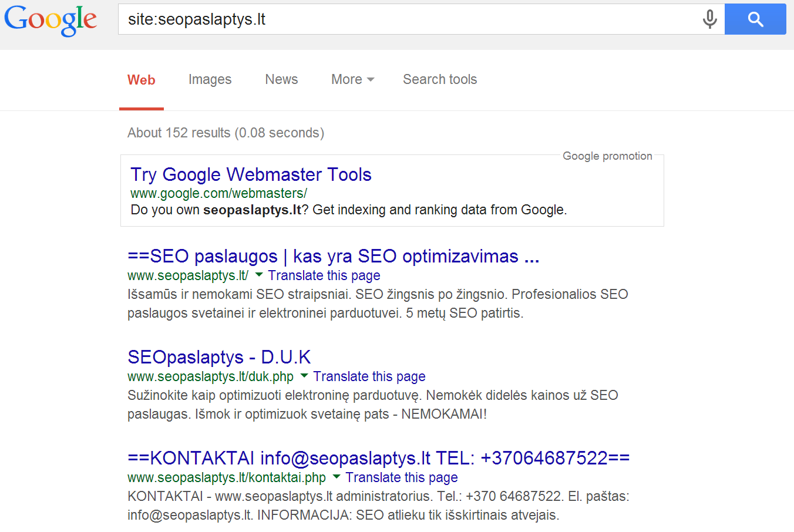Screen dimensions: 794x532
Task: Open the KONTAKTAI result title link
Action: (379, 458)
